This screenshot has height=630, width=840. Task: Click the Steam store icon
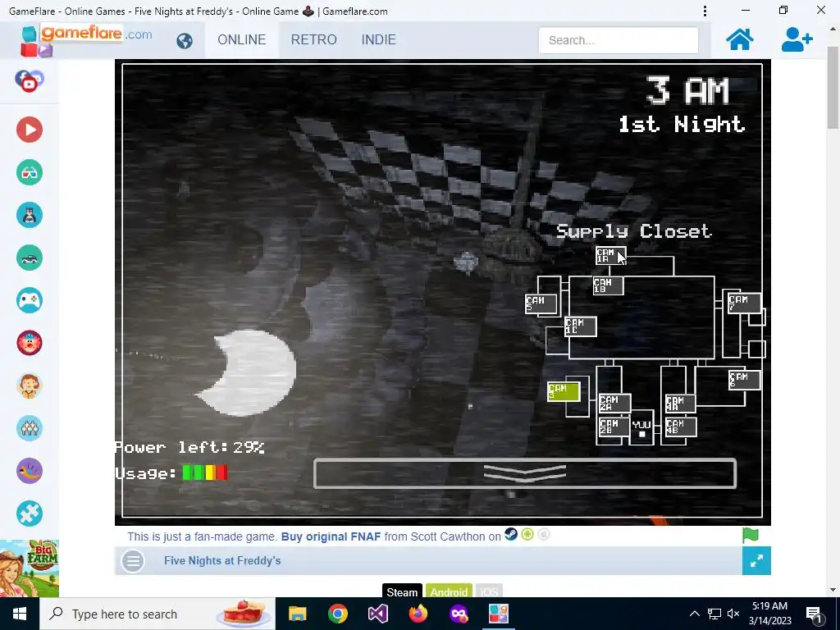click(x=511, y=535)
